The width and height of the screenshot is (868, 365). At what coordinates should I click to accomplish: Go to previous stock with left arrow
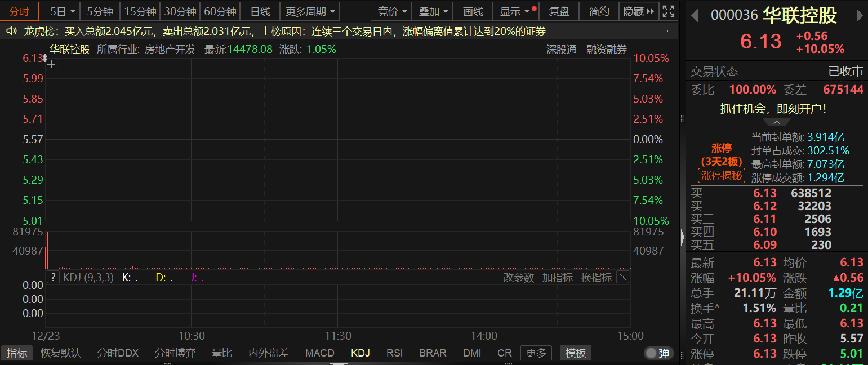(x=695, y=16)
